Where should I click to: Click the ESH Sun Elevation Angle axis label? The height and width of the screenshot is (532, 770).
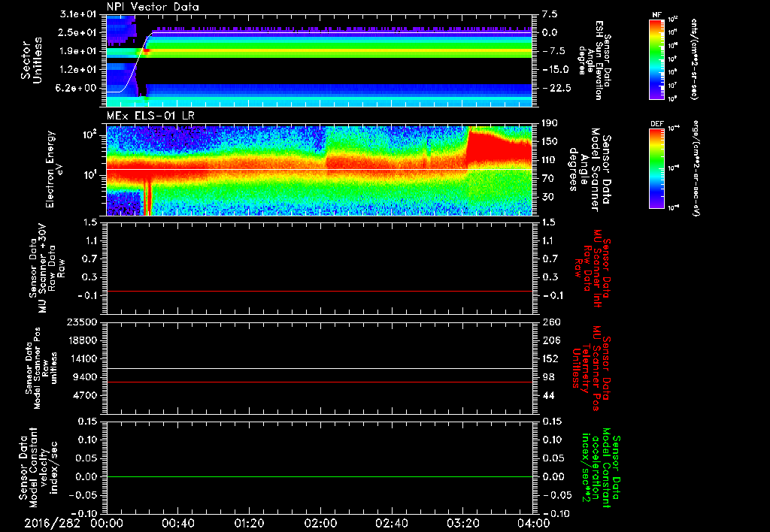pos(594,60)
